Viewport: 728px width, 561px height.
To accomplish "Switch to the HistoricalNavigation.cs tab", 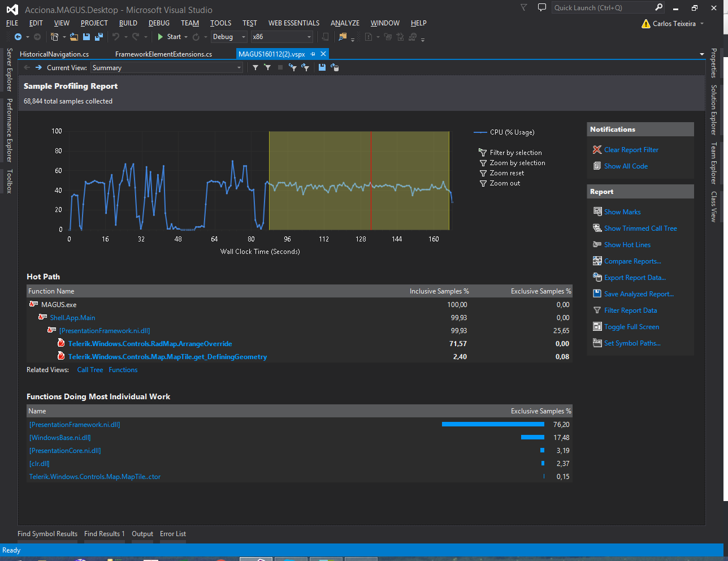I will point(54,54).
